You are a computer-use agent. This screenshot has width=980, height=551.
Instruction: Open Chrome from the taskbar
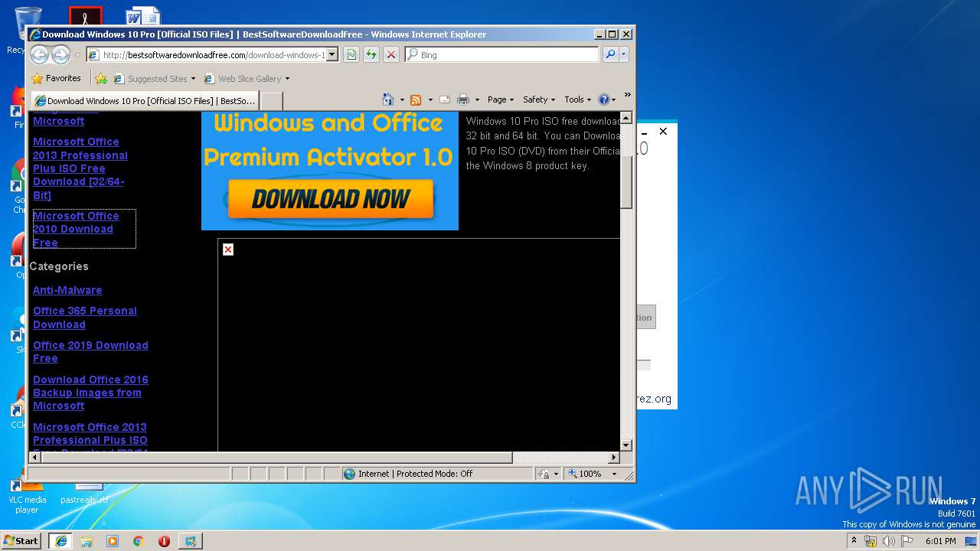tap(138, 541)
